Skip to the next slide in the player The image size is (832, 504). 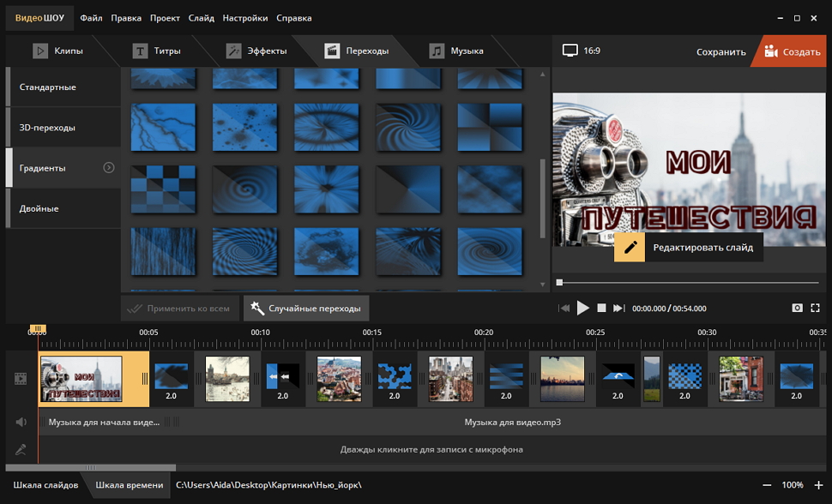(618, 308)
